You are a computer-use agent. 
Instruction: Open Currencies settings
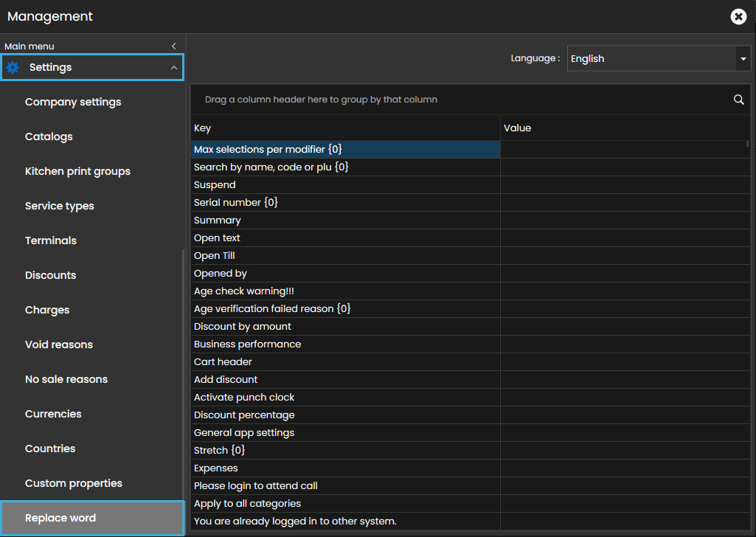click(x=53, y=414)
